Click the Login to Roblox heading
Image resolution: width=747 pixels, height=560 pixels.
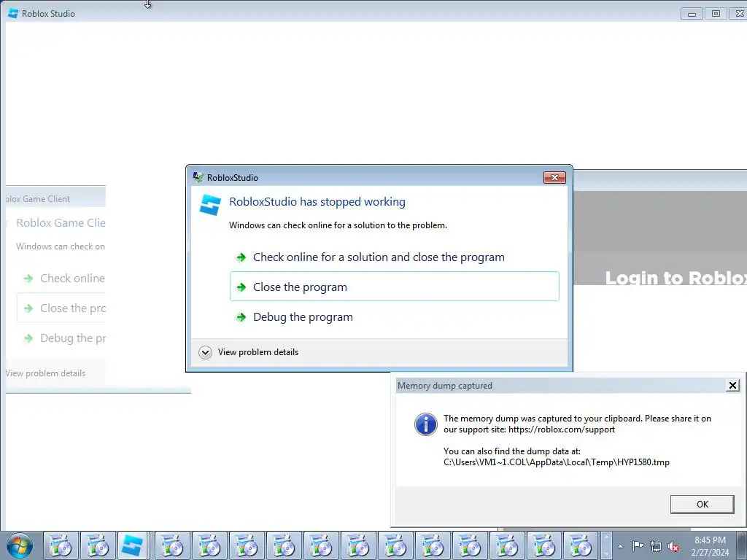[676, 278]
